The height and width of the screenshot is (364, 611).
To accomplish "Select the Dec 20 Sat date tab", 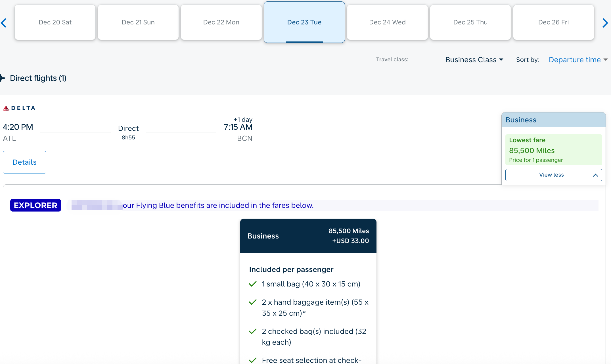I will [55, 22].
